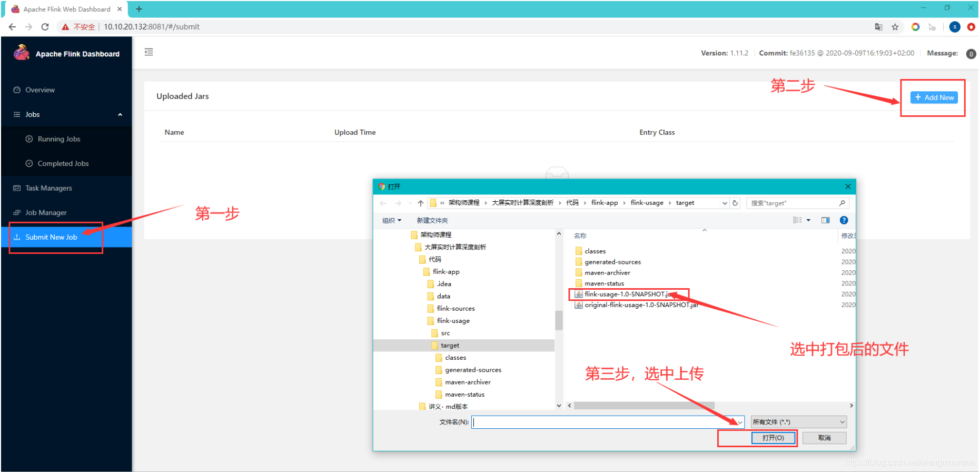Click the address bar URL
This screenshot has height=472, width=980.
pyautogui.click(x=152, y=27)
